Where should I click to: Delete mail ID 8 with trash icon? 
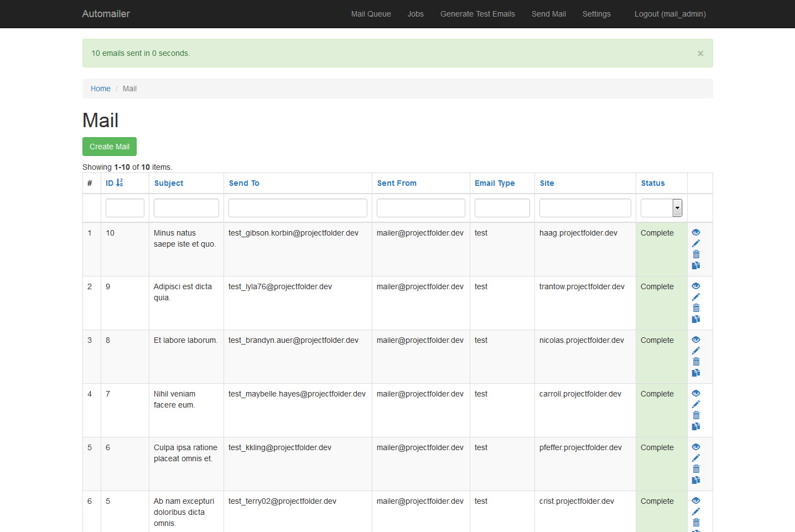point(696,362)
